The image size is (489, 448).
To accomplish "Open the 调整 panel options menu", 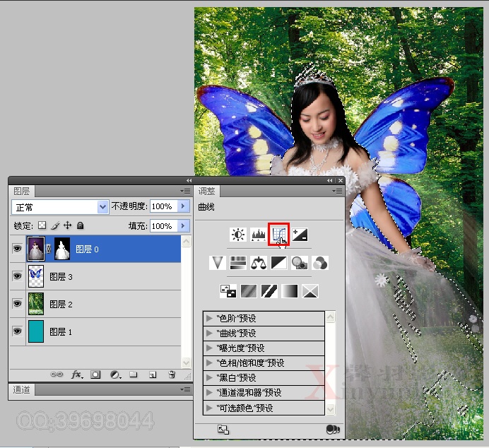I will [x=338, y=191].
